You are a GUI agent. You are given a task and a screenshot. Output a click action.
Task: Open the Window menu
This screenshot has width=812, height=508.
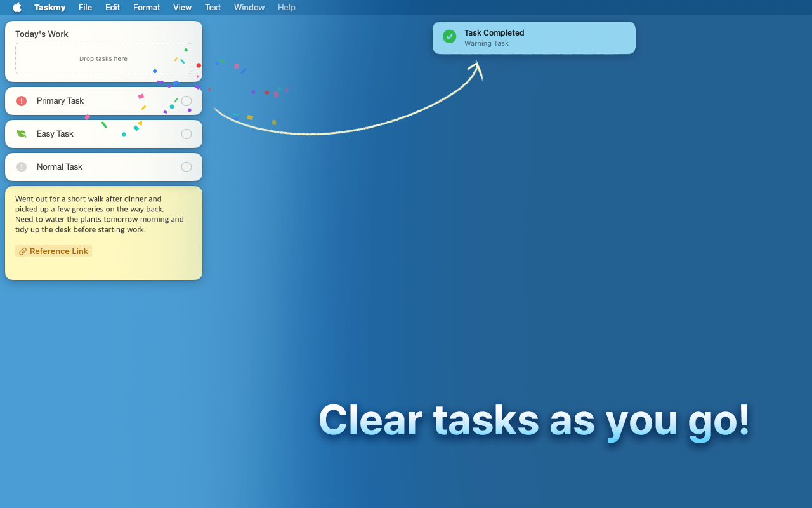coord(249,8)
